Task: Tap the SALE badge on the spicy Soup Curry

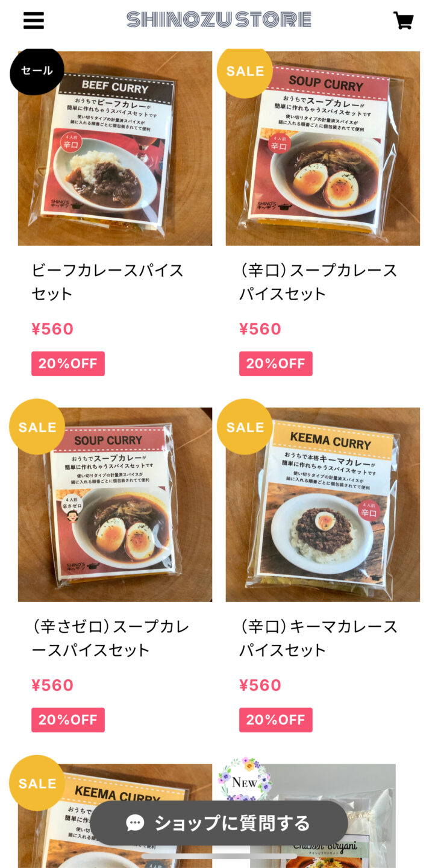Action: point(245,71)
